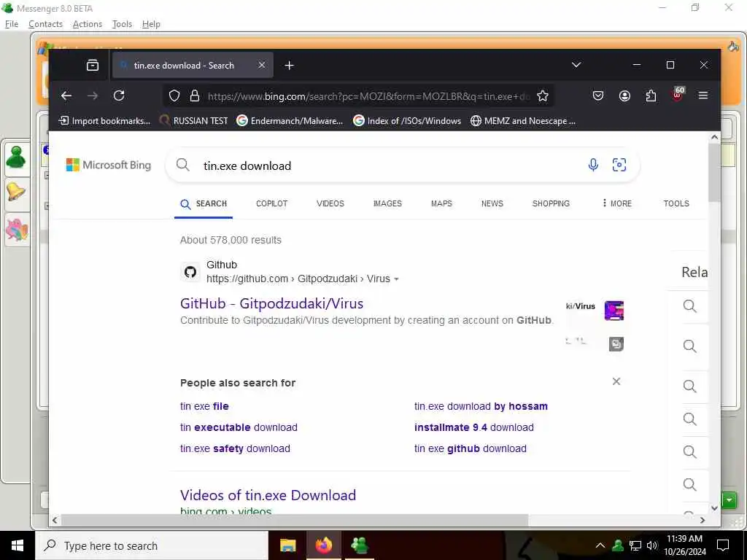Switch to the MAPS tab

(x=441, y=203)
